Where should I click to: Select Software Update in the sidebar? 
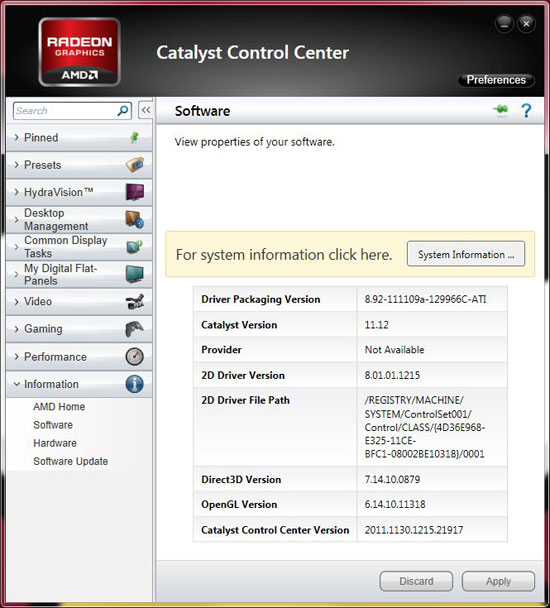coord(71,461)
